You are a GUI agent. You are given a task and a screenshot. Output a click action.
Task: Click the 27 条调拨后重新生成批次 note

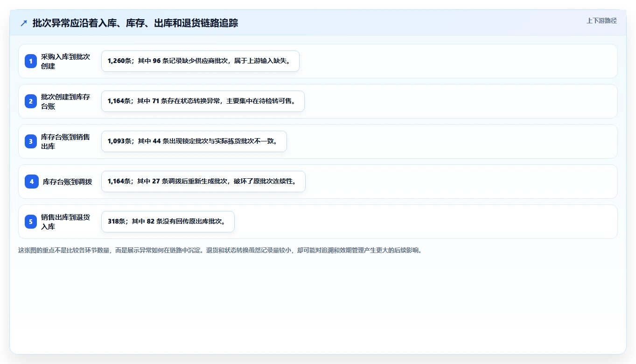point(203,182)
